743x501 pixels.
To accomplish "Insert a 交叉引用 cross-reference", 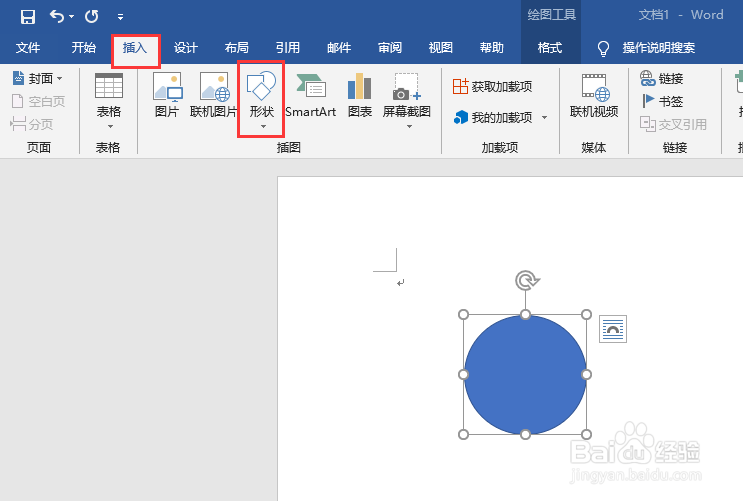I will pos(673,124).
